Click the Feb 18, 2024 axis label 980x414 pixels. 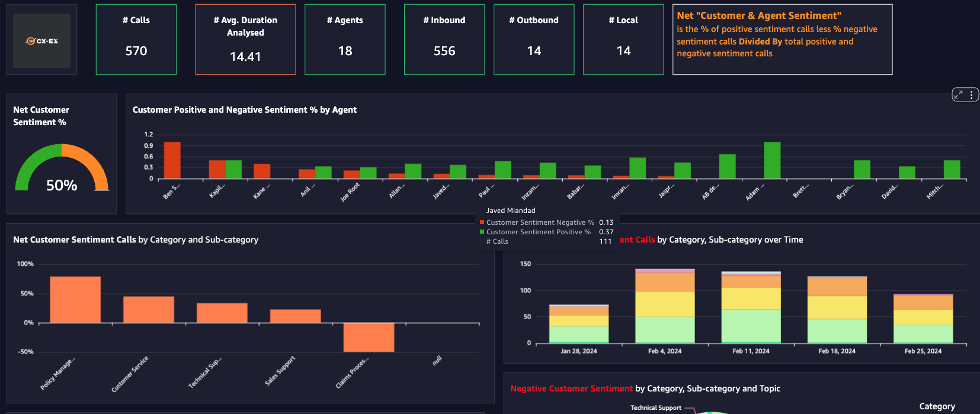(x=837, y=351)
